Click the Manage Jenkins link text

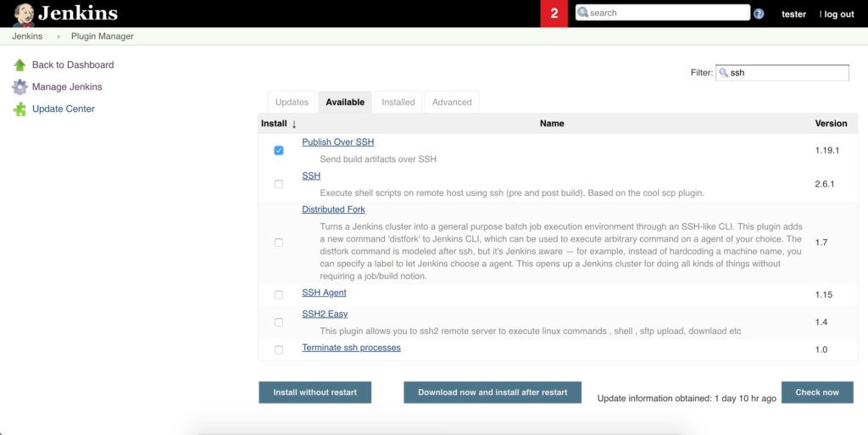pos(67,86)
